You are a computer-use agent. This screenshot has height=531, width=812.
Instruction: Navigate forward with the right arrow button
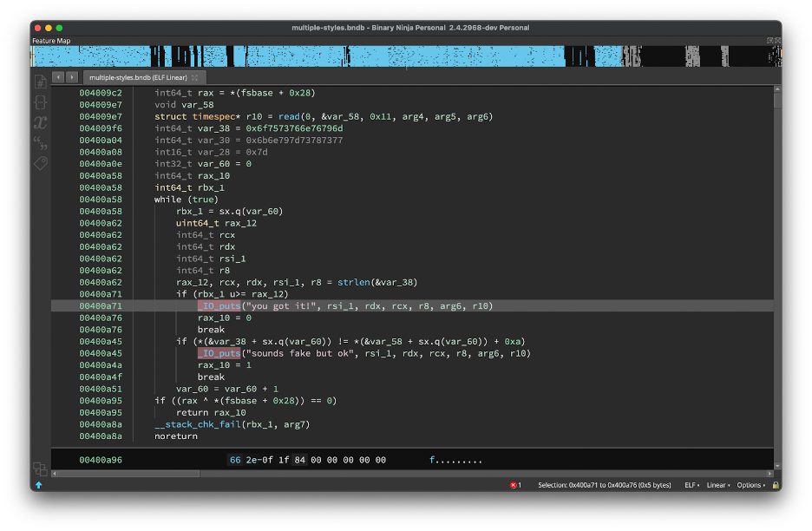[x=71, y=77]
